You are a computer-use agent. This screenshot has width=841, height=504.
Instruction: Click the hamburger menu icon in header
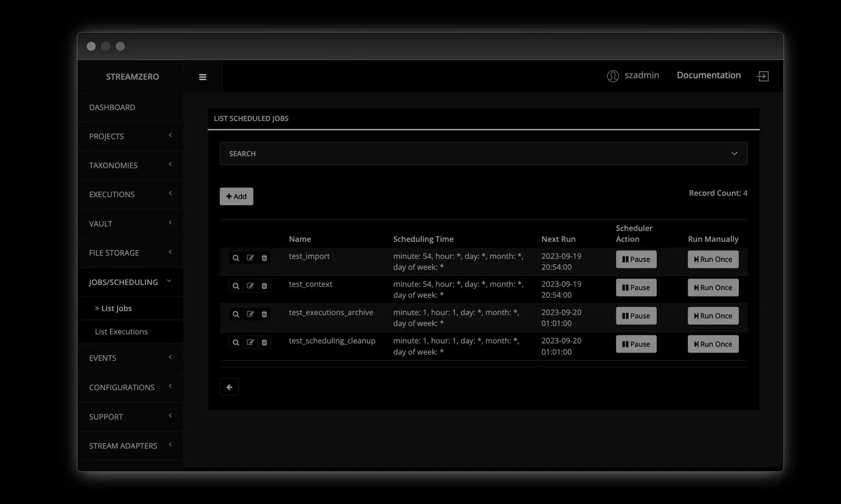click(x=203, y=77)
